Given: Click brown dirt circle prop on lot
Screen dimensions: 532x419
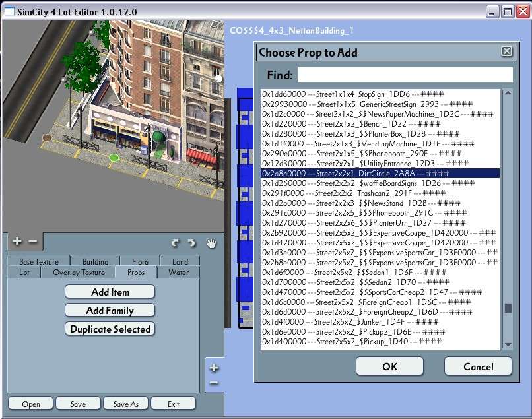Looking at the screenshot, I should 47,138.
